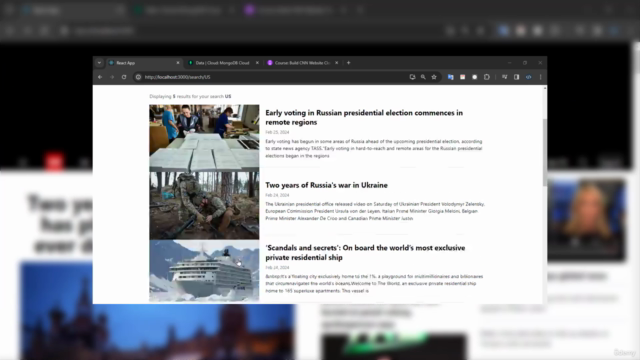Open the tab search dropdown arrow
This screenshot has height=360, width=640.
click(x=99, y=63)
